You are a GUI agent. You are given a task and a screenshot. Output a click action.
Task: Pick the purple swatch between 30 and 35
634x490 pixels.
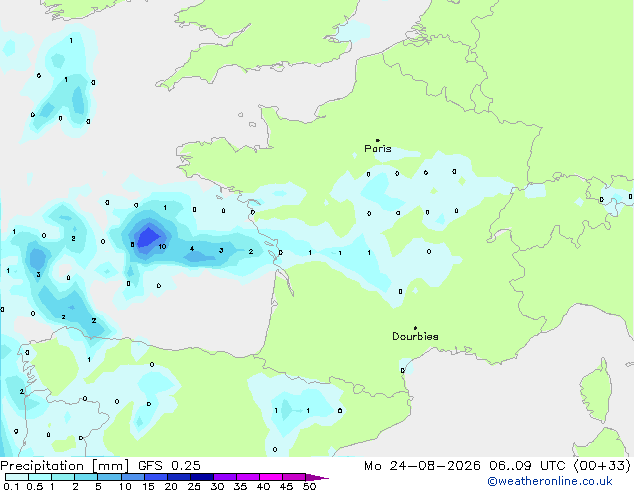pyautogui.click(x=224, y=477)
